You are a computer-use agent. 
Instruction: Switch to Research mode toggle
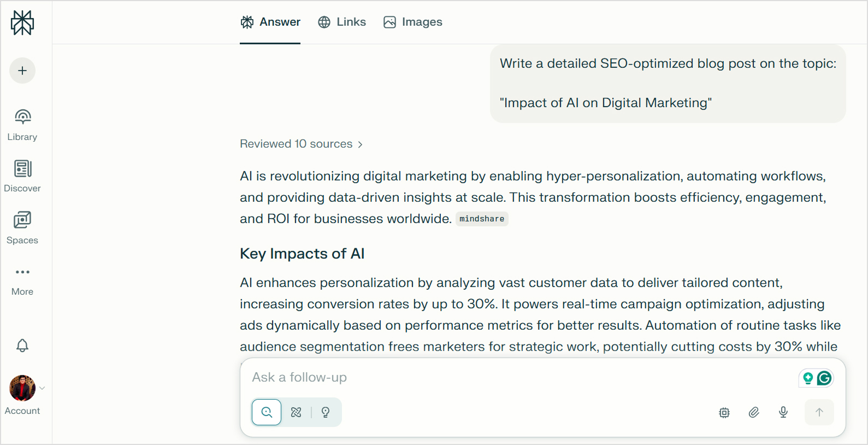tap(296, 412)
